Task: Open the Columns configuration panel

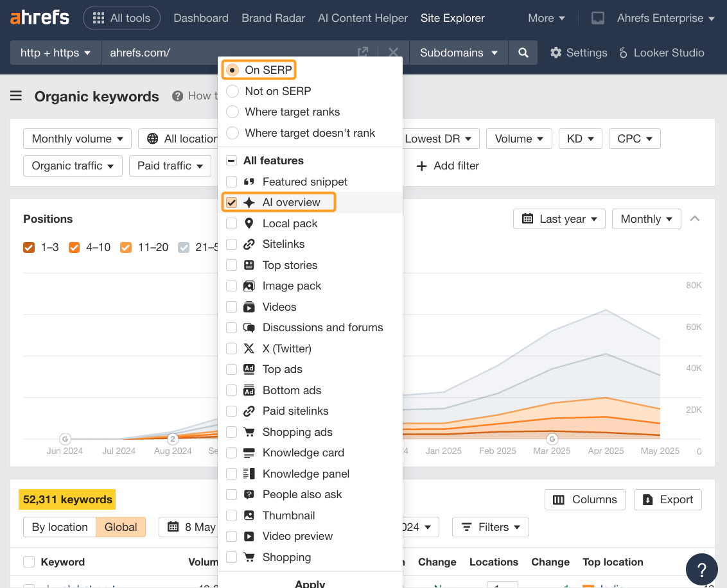Action: tap(584, 499)
